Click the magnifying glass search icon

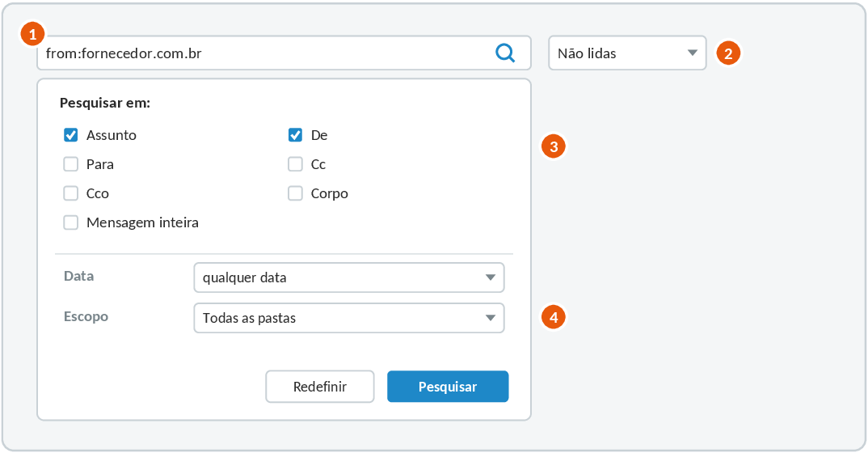pos(505,53)
